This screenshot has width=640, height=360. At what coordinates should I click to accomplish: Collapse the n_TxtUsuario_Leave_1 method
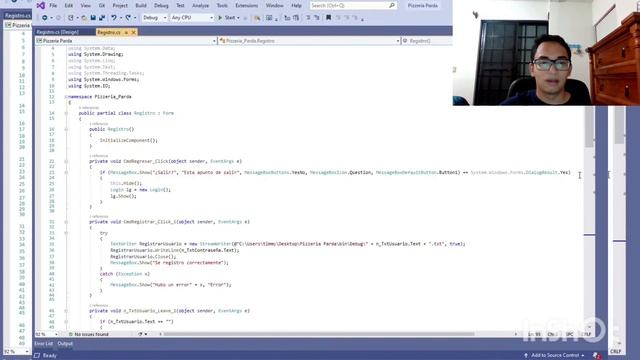coord(66,311)
